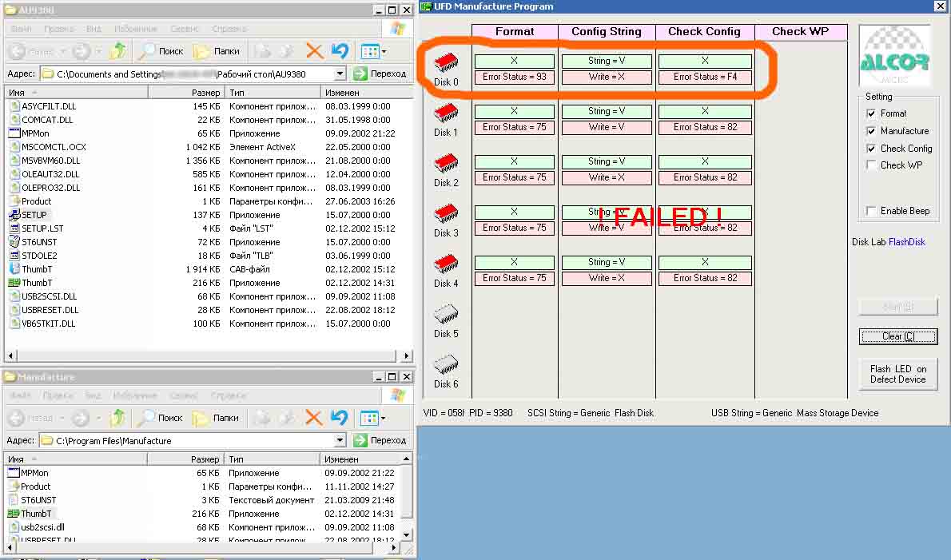Click the Disk 4 chip icon
The width and height of the screenshot is (951, 560).
pos(447,264)
